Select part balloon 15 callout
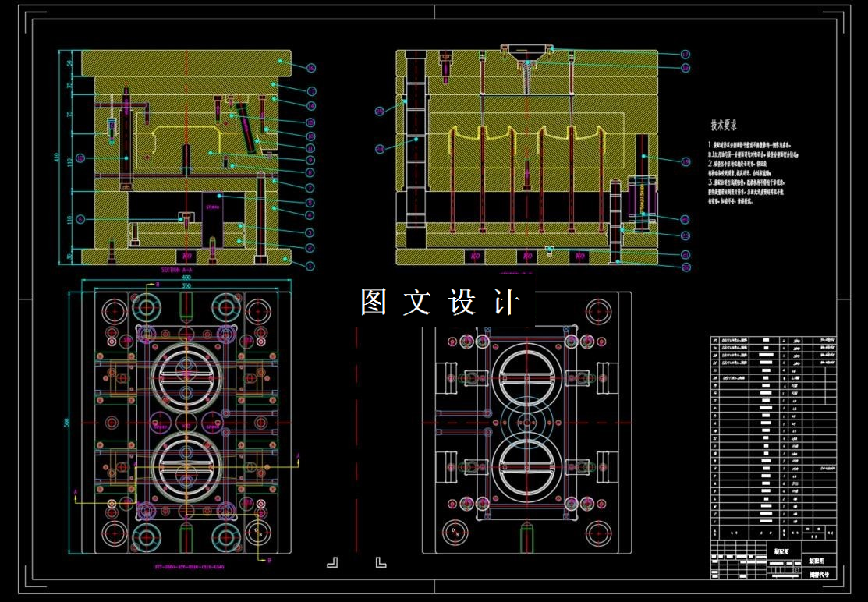 coord(311,122)
